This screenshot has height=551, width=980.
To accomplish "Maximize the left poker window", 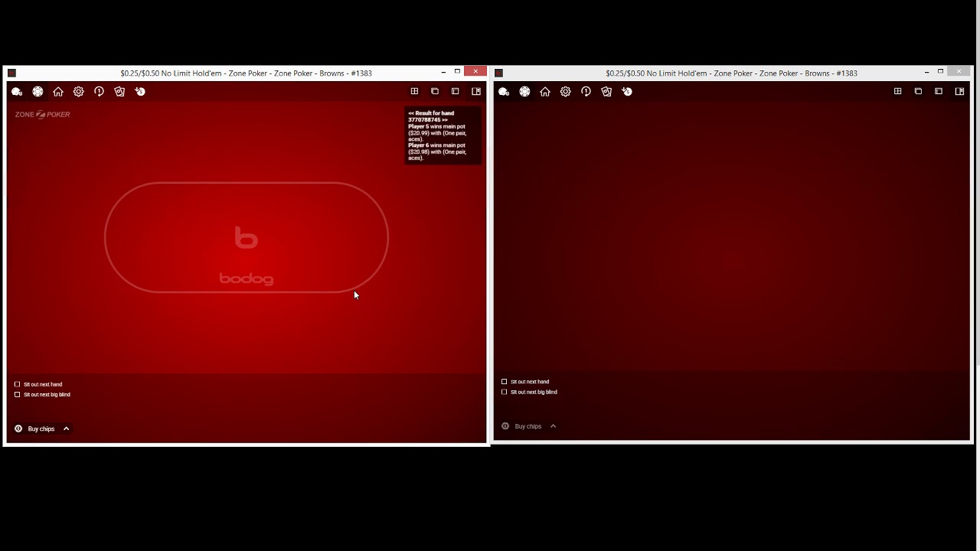I will (x=457, y=72).
